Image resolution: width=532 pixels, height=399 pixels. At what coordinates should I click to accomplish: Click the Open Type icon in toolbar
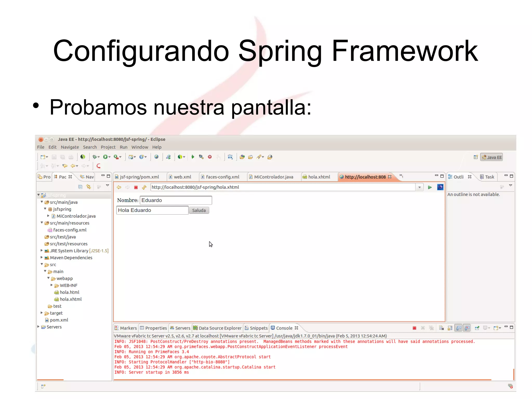tap(242, 157)
